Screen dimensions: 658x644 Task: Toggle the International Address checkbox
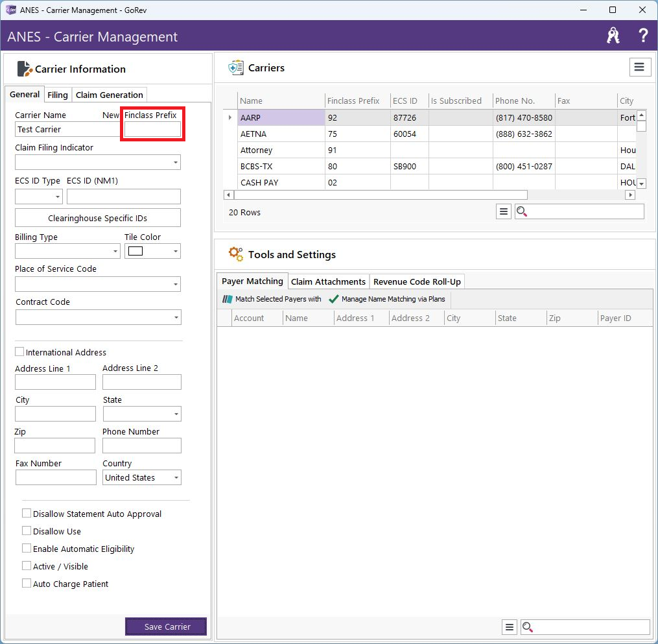[x=19, y=352]
